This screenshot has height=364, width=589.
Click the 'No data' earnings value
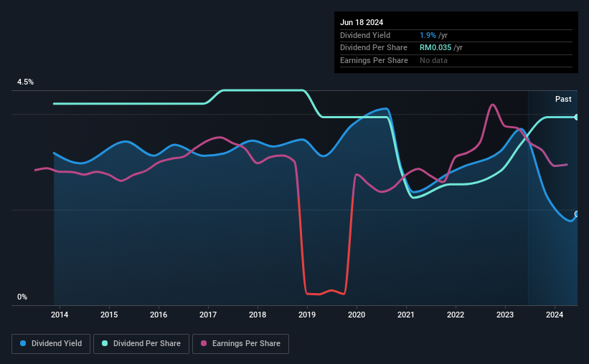(x=433, y=60)
